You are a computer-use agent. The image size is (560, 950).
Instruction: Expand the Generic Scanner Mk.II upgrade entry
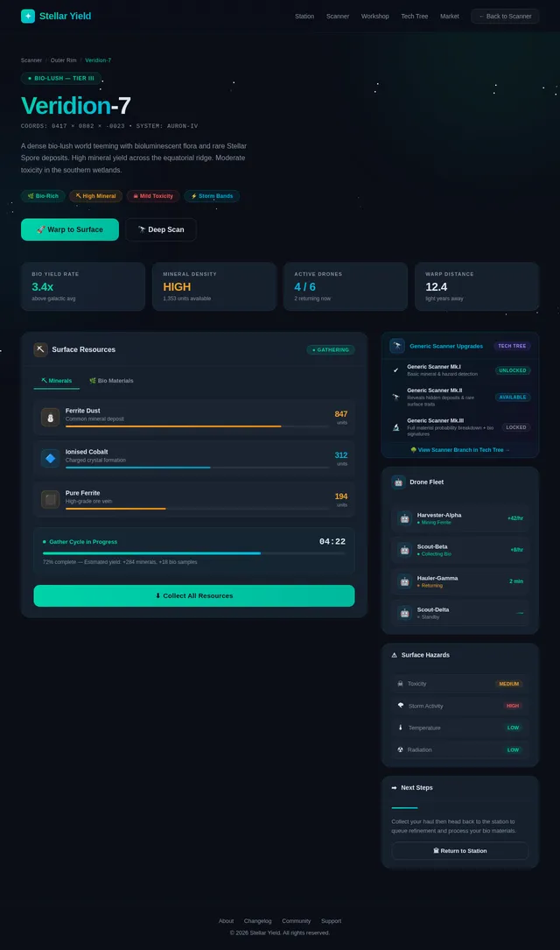pos(460,397)
